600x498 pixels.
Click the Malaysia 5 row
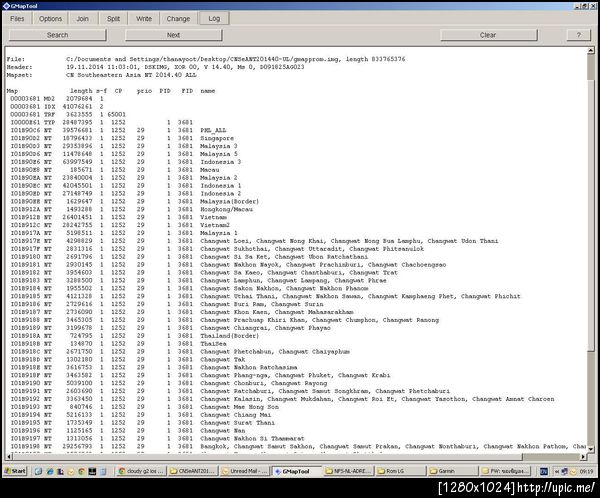124,154
